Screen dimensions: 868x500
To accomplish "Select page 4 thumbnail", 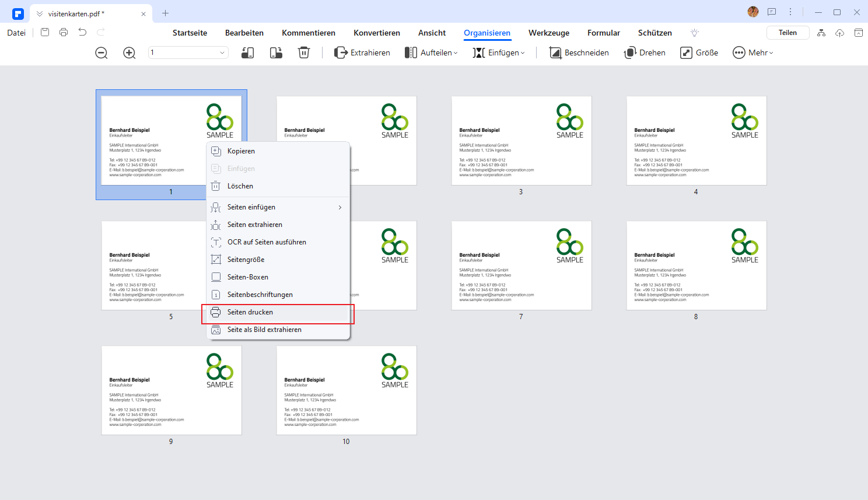I will [696, 141].
